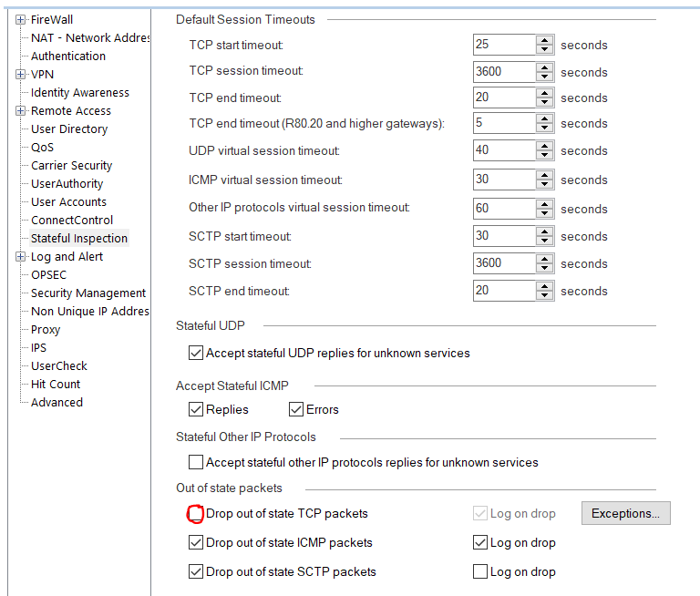This screenshot has width=700, height=596.
Task: Expand the VPN tree node
Action: point(20,74)
